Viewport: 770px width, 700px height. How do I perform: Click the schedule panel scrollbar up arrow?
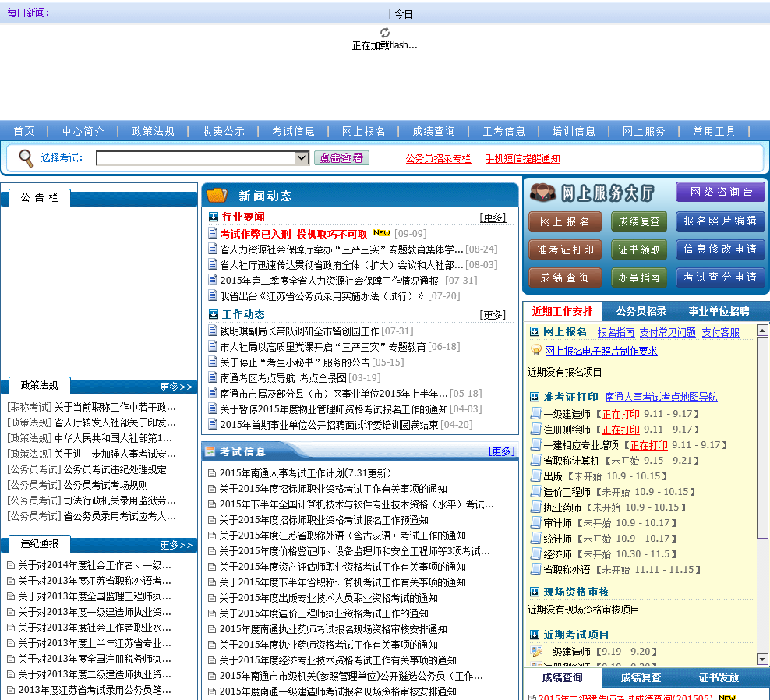[762, 331]
